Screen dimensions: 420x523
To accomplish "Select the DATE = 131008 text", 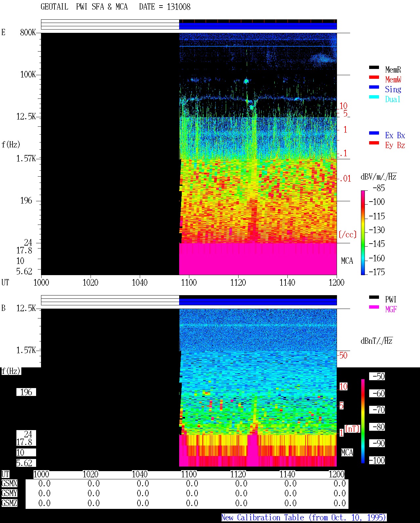I will 165,7.
